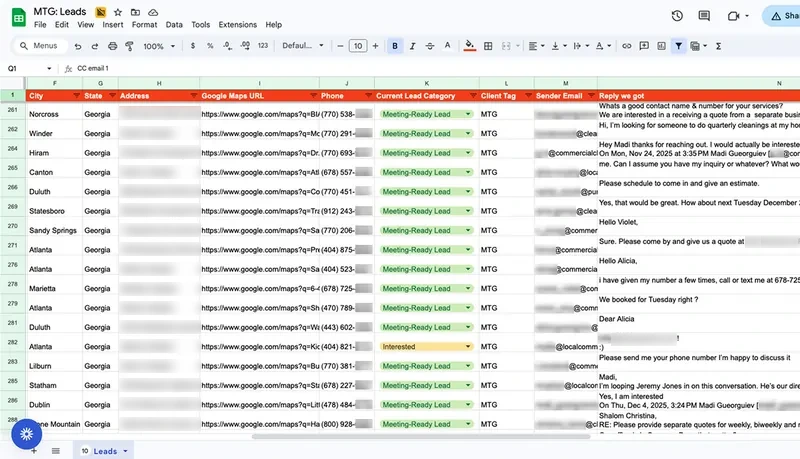Click the Menus search field
This screenshot has width=800, height=459.
pos(40,46)
